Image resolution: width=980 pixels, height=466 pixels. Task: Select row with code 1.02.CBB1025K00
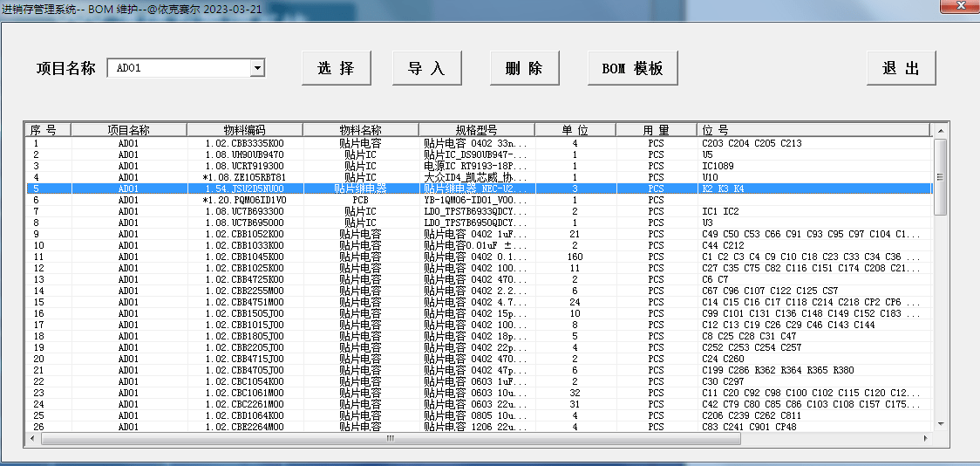[x=479, y=268]
